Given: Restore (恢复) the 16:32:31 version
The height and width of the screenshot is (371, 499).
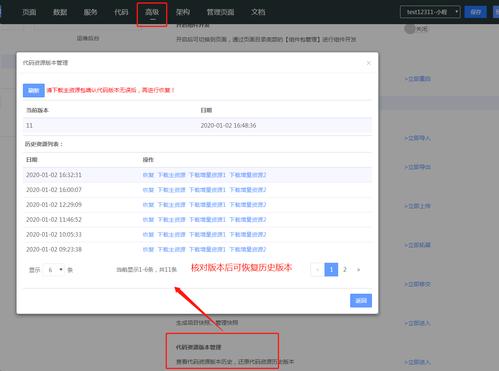Looking at the screenshot, I should point(148,175).
